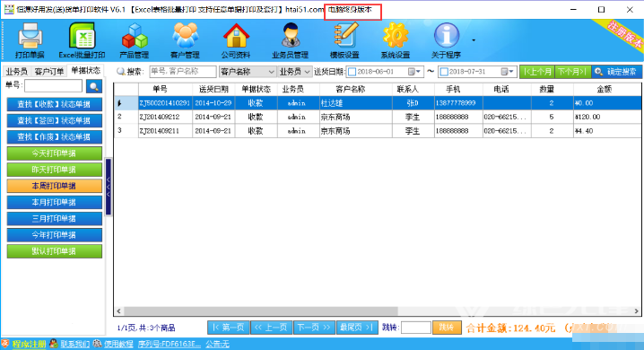Switch to the 单据状态 tab
The image size is (644, 350).
pyautogui.click(x=85, y=70)
